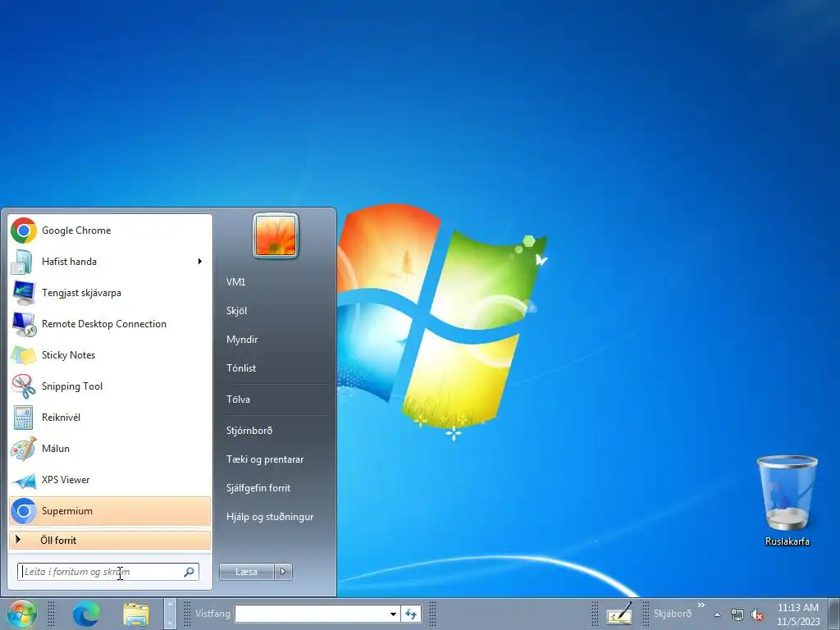Click the Hafist handa icon

coord(22,262)
